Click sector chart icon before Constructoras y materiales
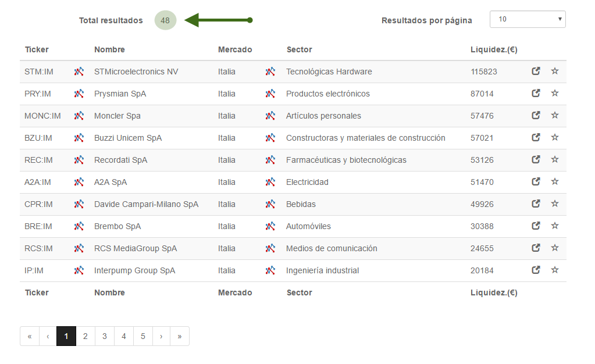595x364 pixels. tap(270, 138)
